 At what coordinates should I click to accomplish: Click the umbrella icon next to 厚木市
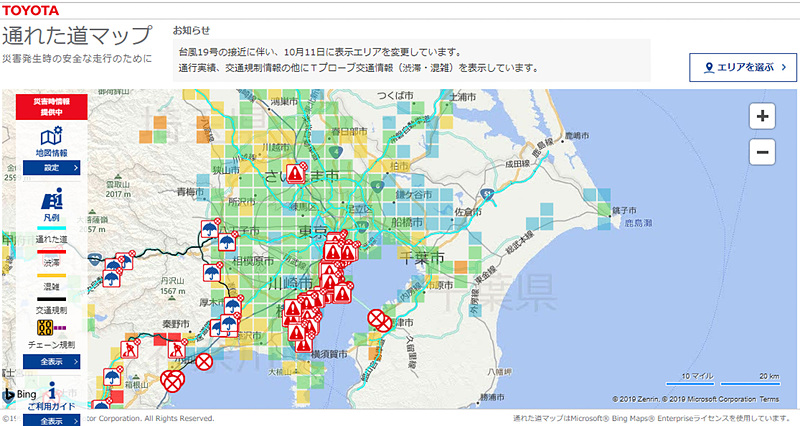click(x=233, y=306)
